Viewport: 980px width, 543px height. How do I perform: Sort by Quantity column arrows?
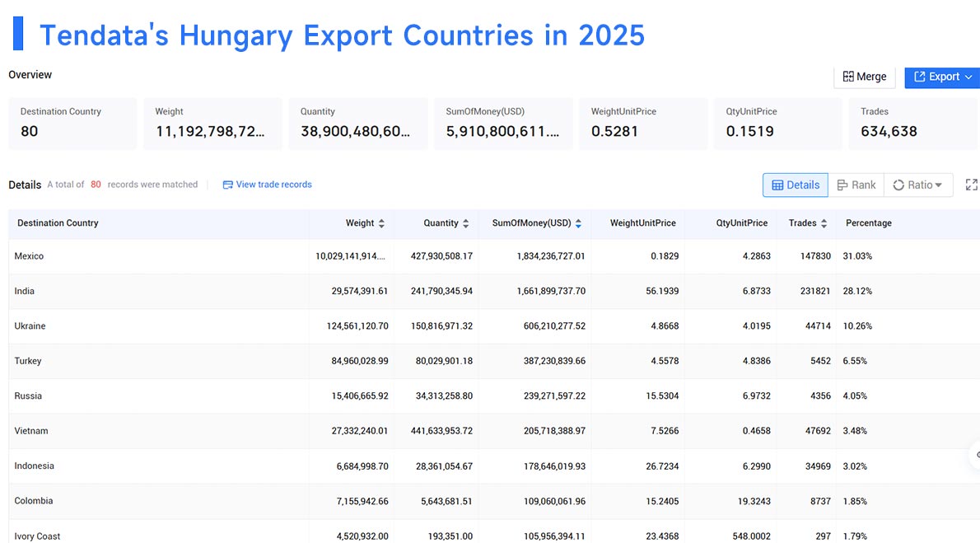(465, 223)
